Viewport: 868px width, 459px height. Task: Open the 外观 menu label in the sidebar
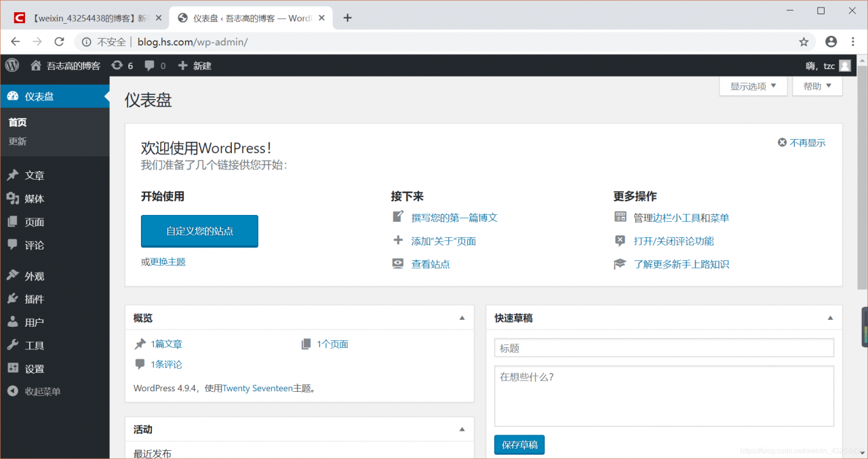pos(35,276)
